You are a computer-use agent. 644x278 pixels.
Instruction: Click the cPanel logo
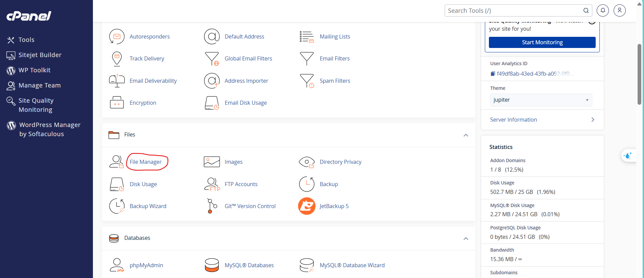(29, 16)
